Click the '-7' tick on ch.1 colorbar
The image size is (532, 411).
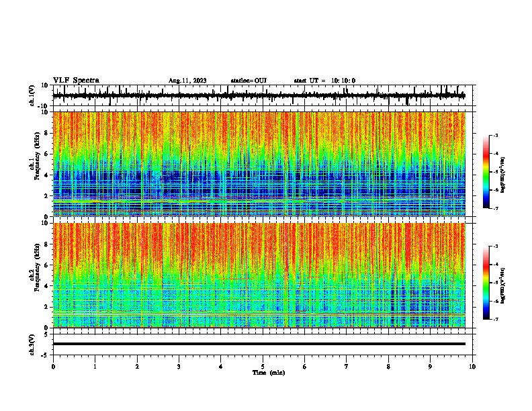click(495, 208)
